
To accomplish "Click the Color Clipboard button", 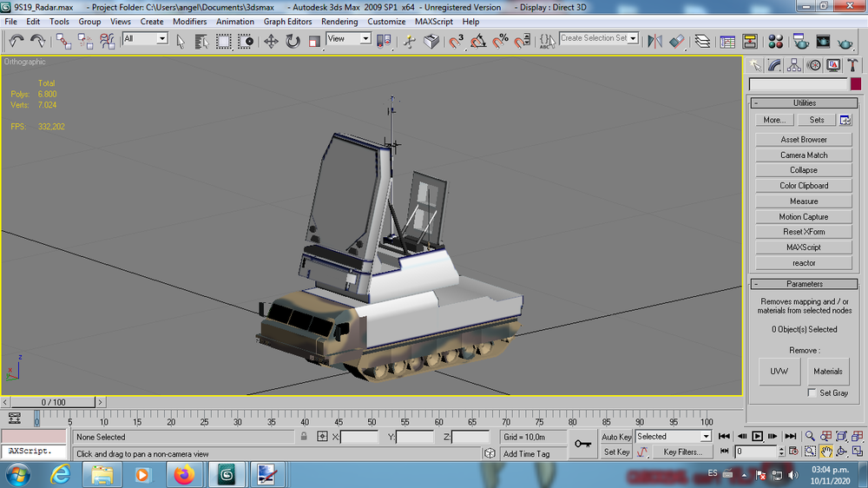I will coord(804,186).
